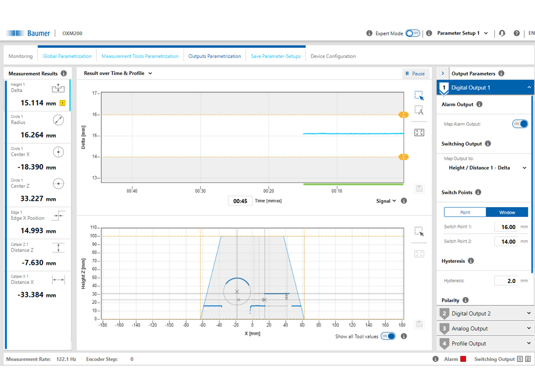The width and height of the screenshot is (535, 392).
Task: Click the Caliper Z Distance icon
Action: point(58,248)
